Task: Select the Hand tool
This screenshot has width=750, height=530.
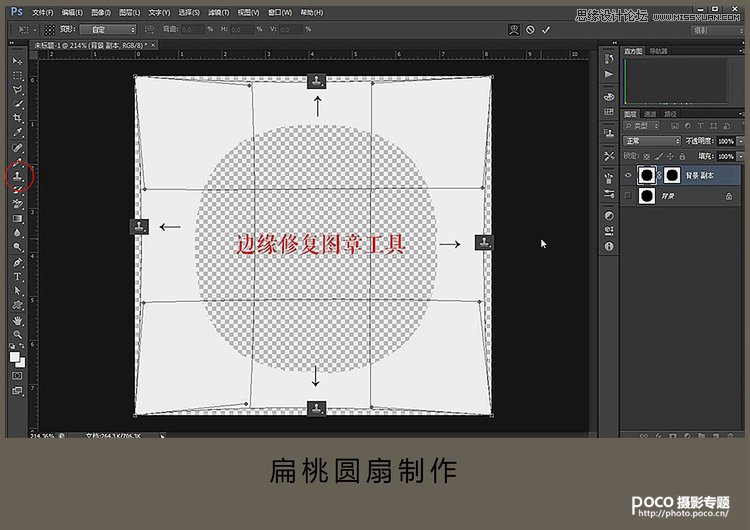Action: point(17,320)
